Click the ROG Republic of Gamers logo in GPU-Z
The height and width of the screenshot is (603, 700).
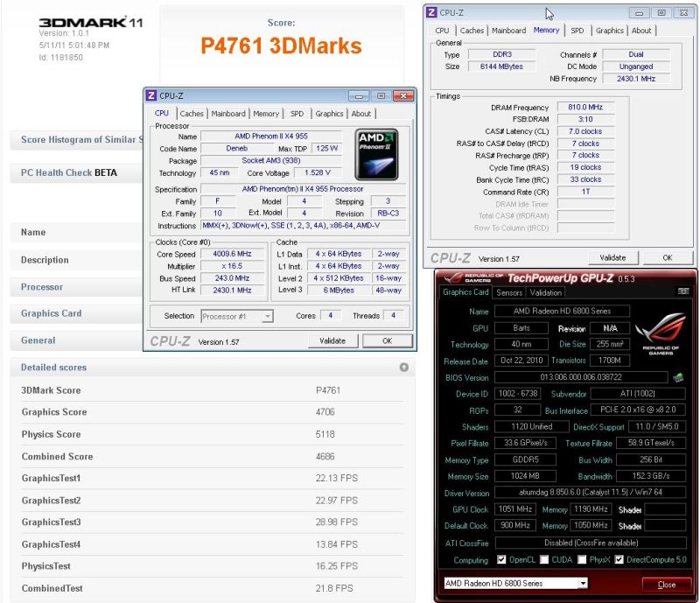pyautogui.click(x=661, y=333)
